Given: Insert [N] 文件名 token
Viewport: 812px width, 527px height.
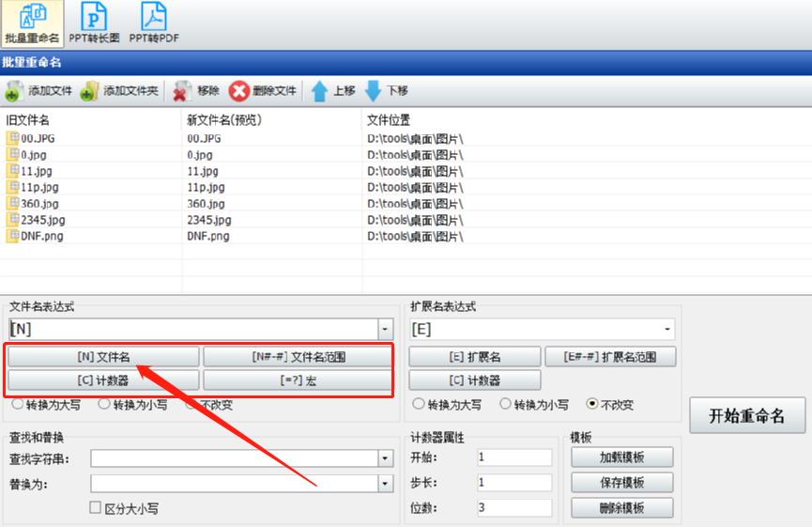Looking at the screenshot, I should (x=103, y=357).
